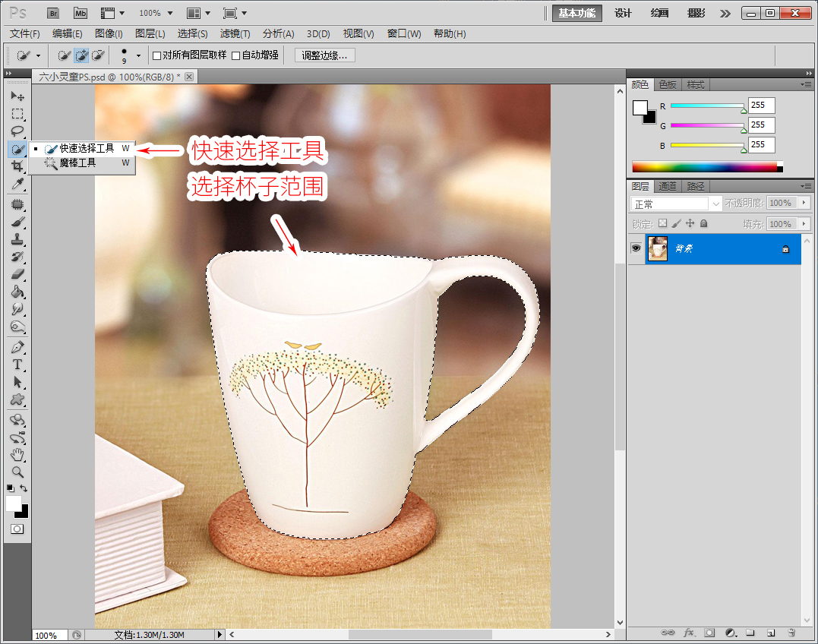Select the Zoom tool
The image size is (818, 644).
tap(17, 472)
